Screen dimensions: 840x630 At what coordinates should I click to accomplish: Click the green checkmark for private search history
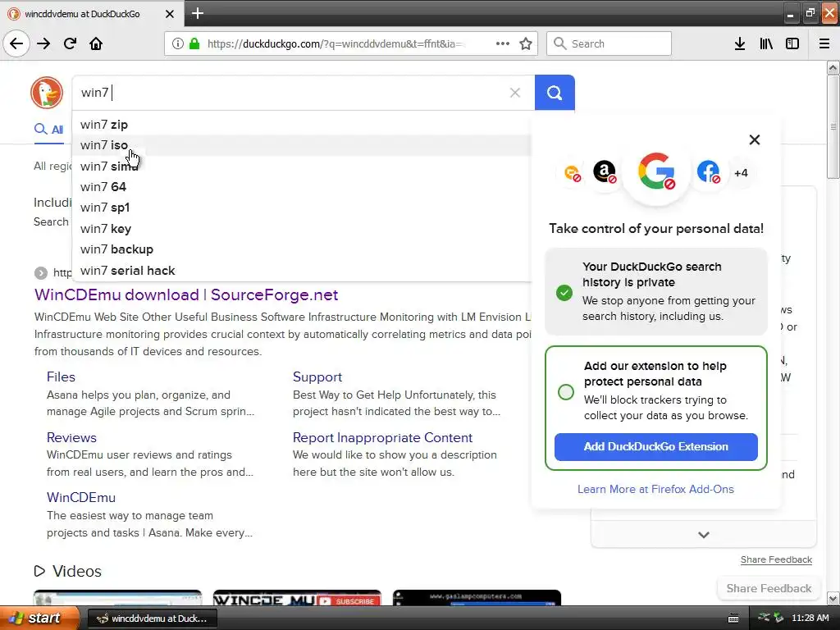(x=564, y=293)
